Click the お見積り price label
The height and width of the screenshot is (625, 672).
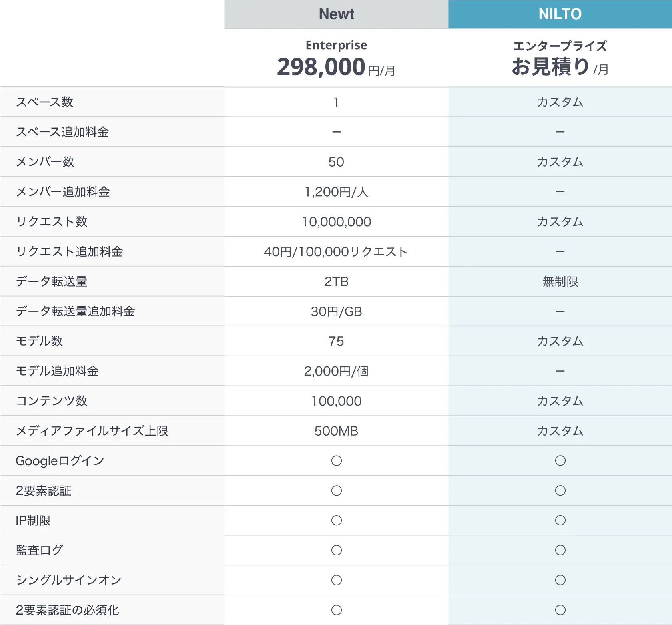tap(550, 66)
